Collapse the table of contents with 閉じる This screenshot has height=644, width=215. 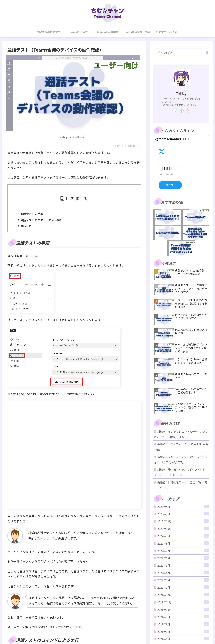pyautogui.click(x=82, y=199)
